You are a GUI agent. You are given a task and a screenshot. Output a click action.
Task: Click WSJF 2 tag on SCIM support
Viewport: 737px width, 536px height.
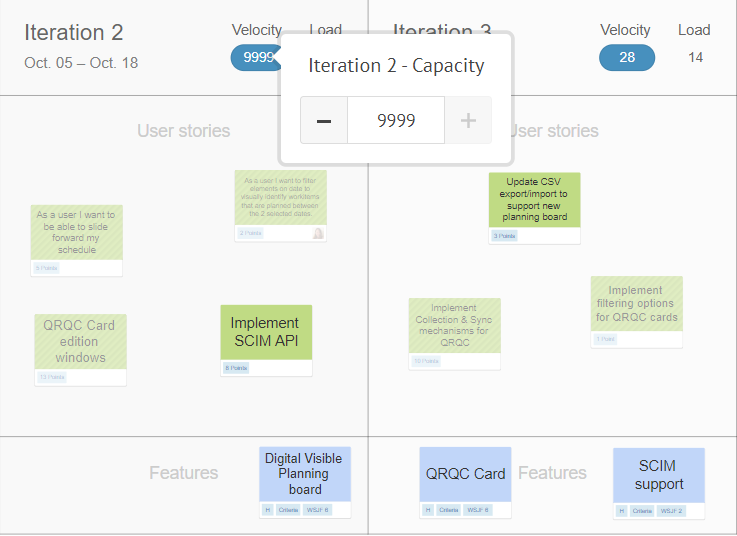(x=671, y=511)
